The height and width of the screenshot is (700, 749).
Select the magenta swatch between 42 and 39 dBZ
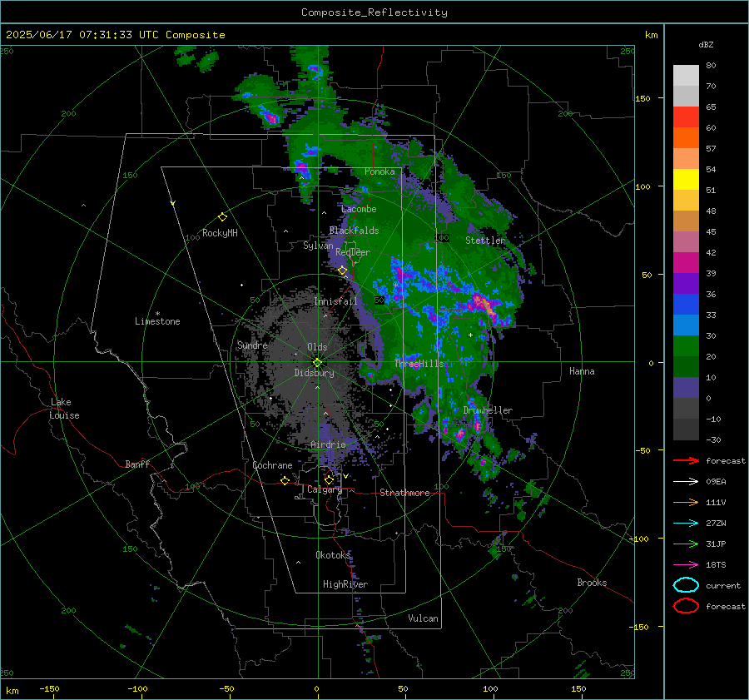[x=686, y=263]
